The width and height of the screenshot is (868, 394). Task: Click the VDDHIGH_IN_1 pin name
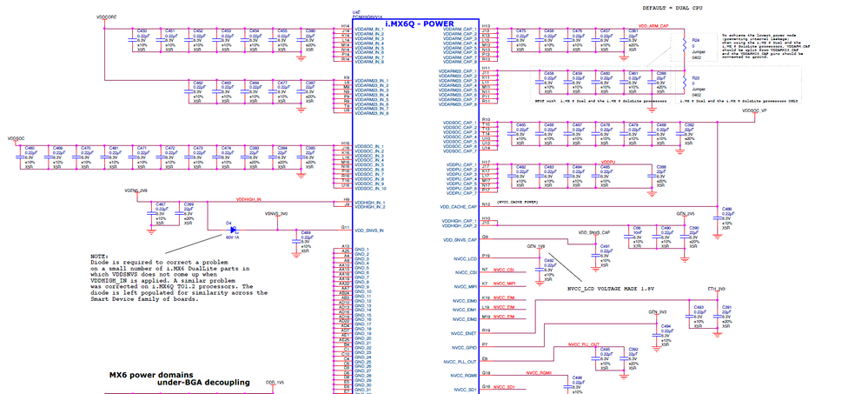(369, 203)
